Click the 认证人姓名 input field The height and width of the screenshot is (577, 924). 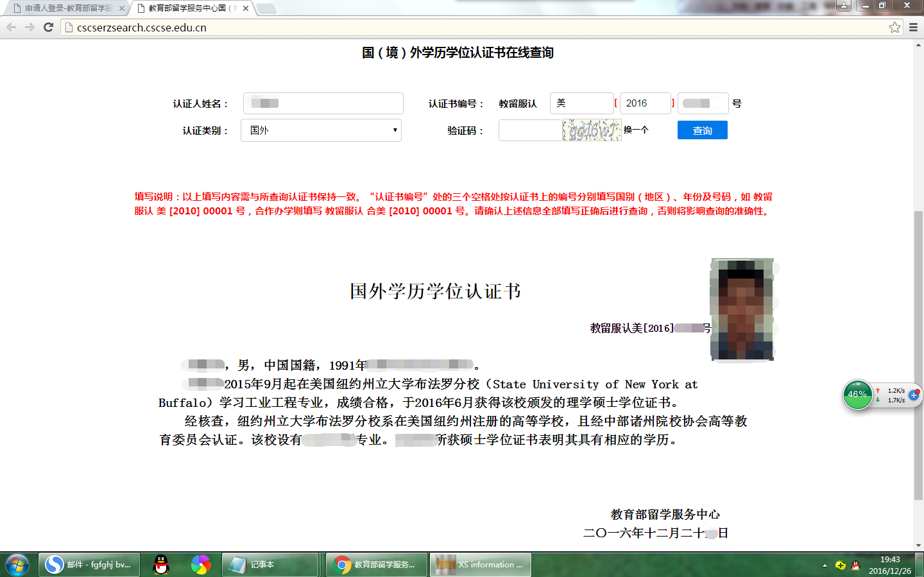pyautogui.click(x=323, y=103)
